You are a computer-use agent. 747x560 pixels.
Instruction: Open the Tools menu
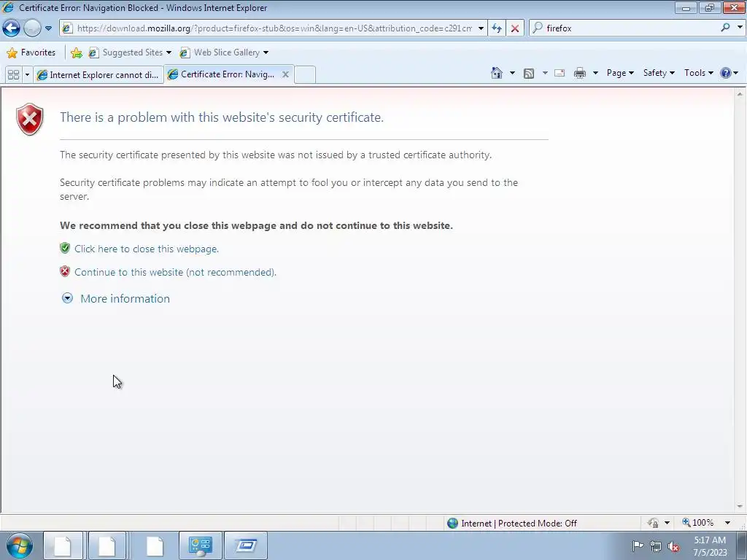[698, 73]
